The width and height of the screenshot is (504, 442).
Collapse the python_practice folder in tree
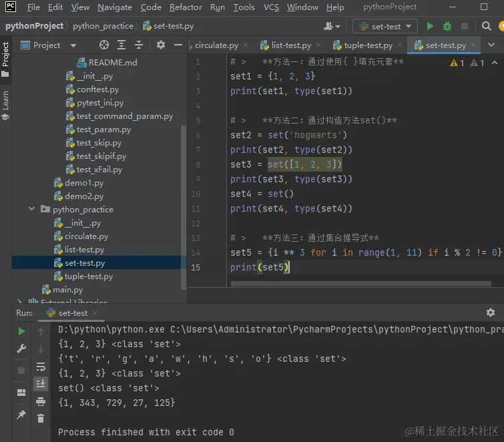click(31, 209)
